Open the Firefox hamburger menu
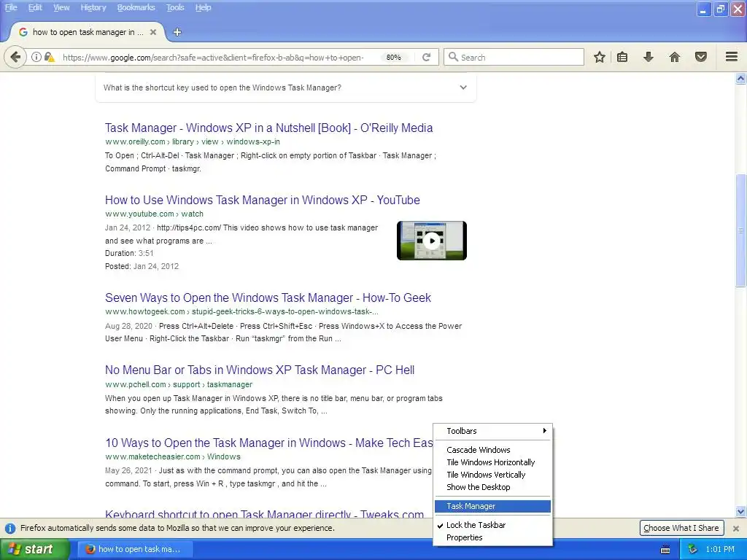 [732, 57]
